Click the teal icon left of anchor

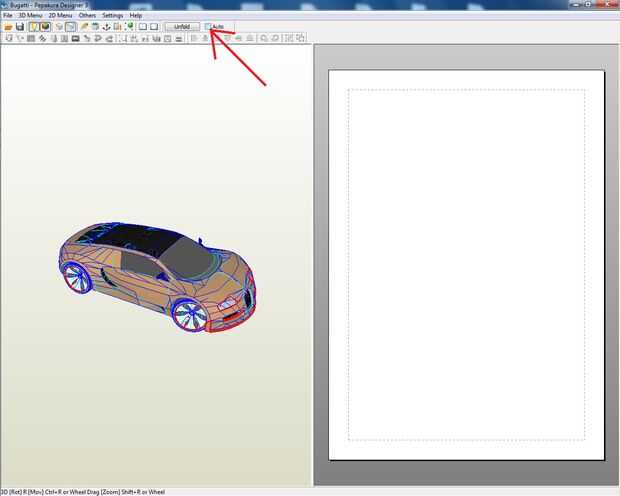[x=95, y=27]
